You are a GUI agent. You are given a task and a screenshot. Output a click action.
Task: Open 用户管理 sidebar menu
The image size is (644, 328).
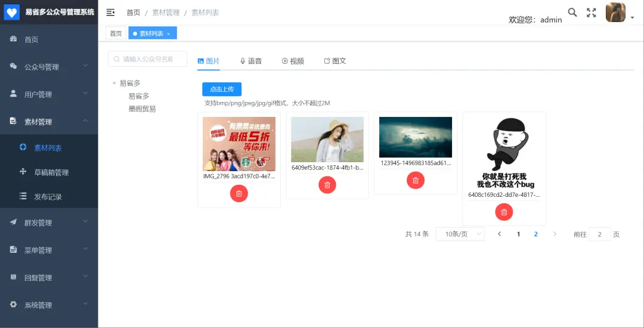49,94
